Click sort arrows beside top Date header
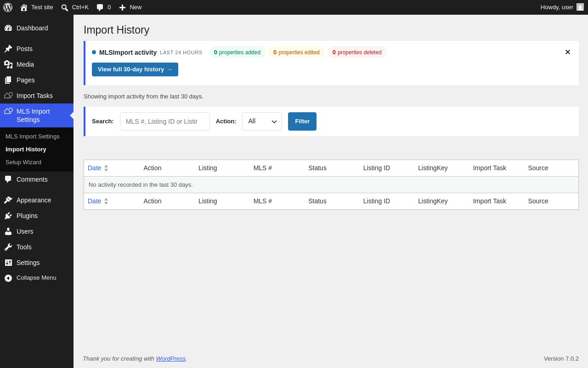This screenshot has height=368, width=588. pyautogui.click(x=106, y=168)
